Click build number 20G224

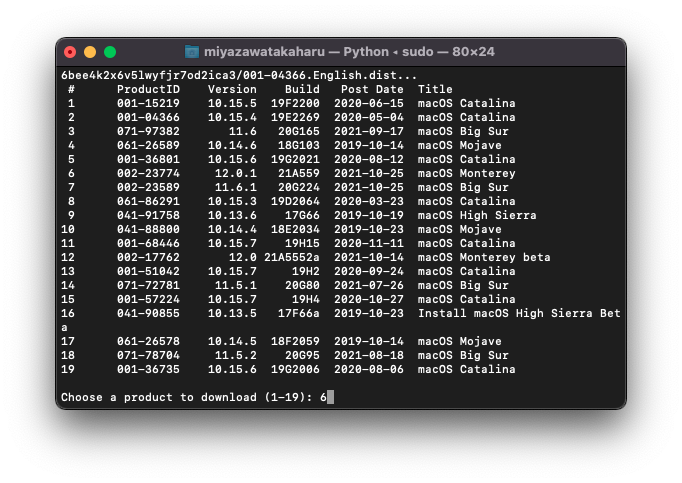[x=299, y=188]
